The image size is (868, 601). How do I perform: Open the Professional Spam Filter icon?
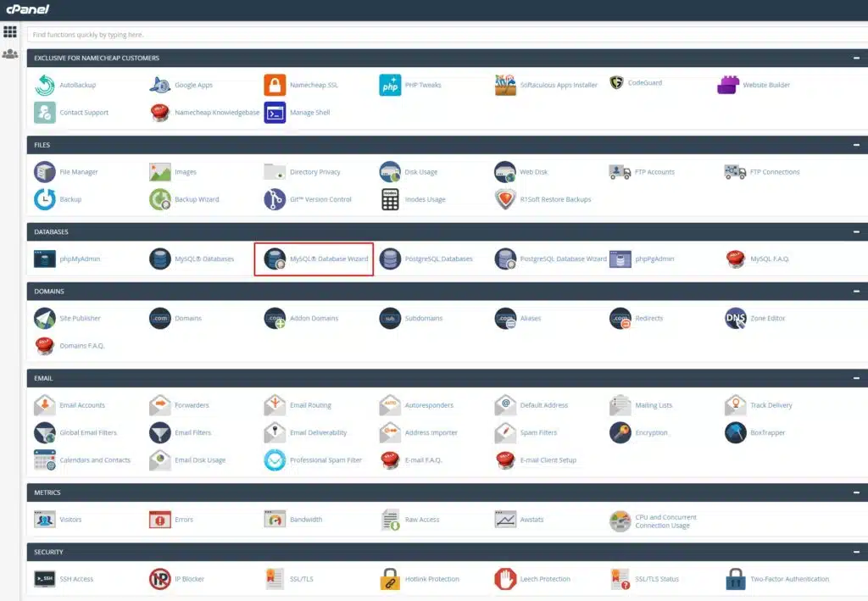[x=275, y=460]
